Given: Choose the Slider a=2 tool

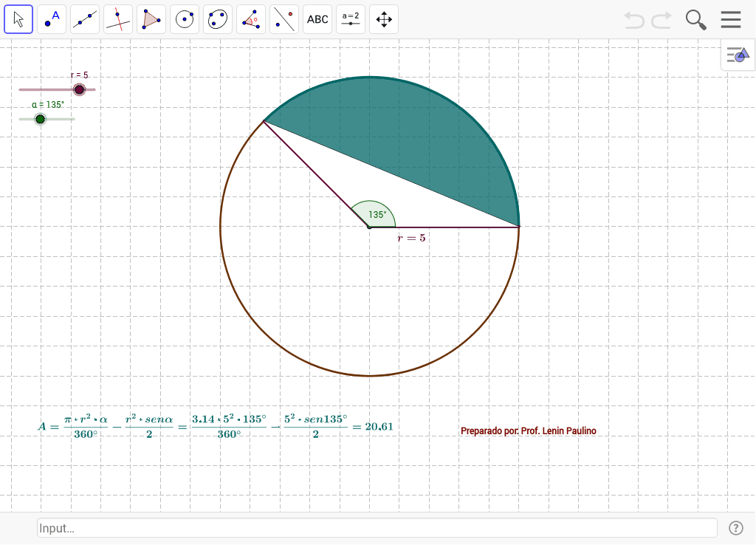Looking at the screenshot, I should tap(351, 19).
